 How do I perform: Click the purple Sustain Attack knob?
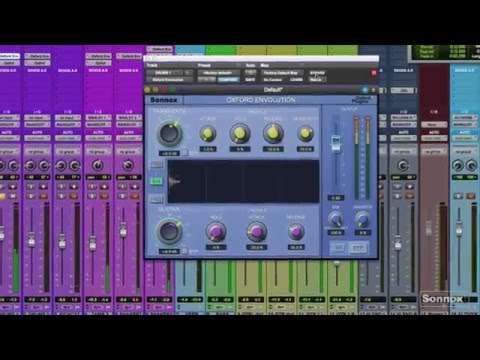[x=256, y=231]
